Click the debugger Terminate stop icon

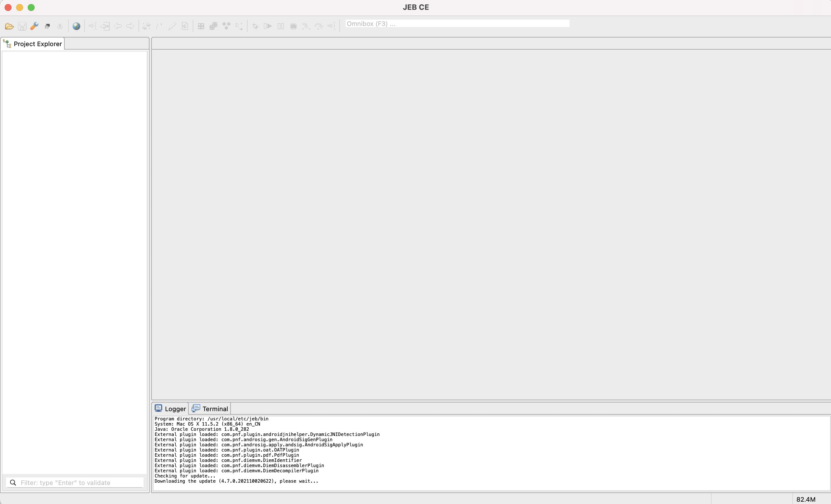[x=293, y=26]
